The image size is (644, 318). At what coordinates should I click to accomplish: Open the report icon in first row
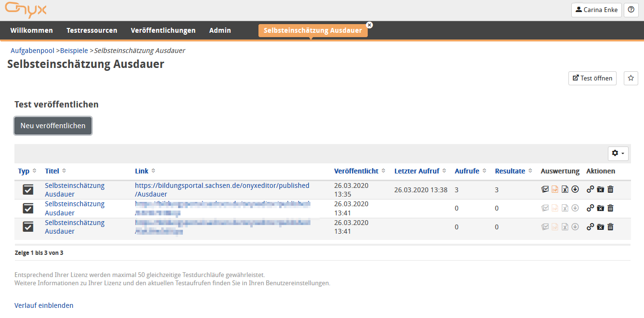tap(554, 189)
